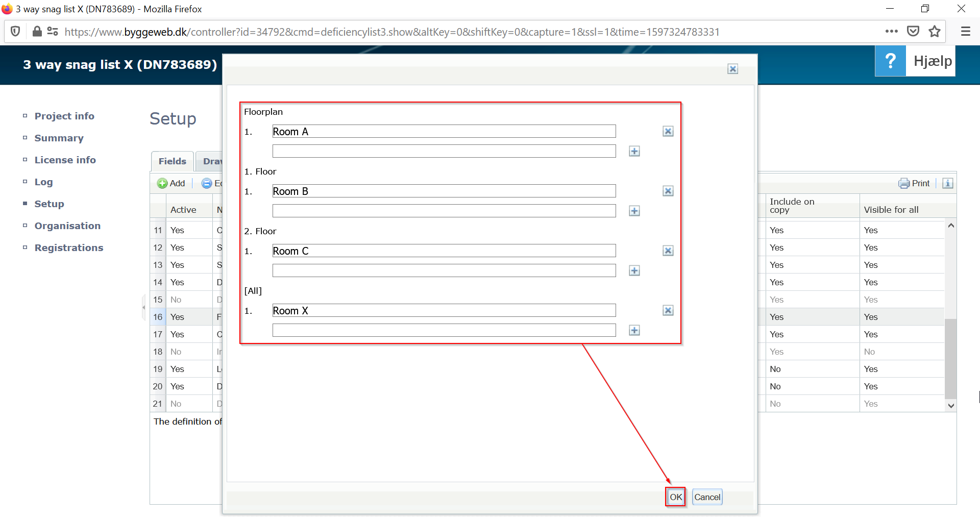The image size is (980, 520).
Task: Focus empty new-room field under 2. Floor
Action: 444,270
